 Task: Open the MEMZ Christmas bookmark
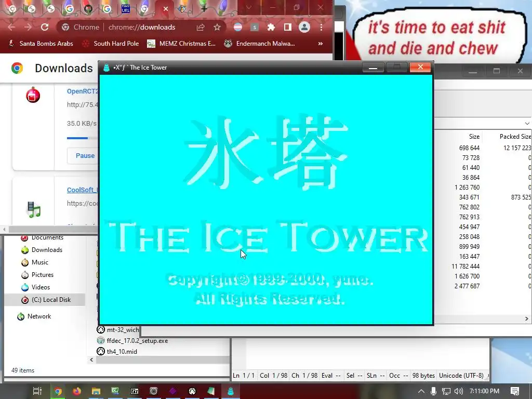pyautogui.click(x=181, y=44)
